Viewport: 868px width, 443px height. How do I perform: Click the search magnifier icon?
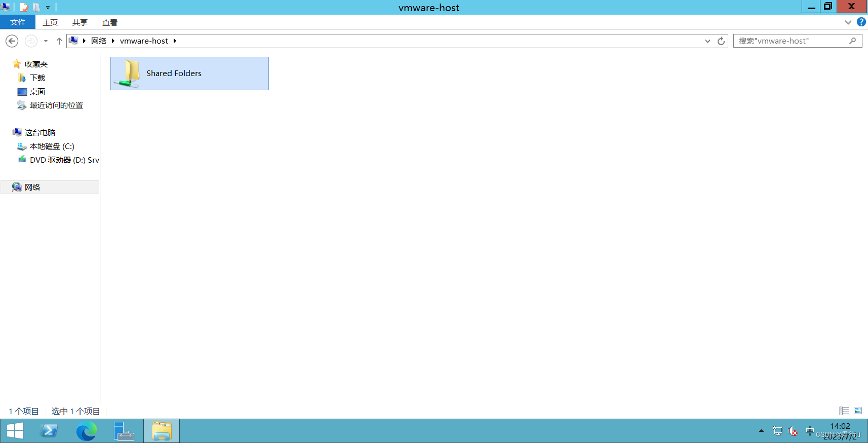[x=853, y=41]
